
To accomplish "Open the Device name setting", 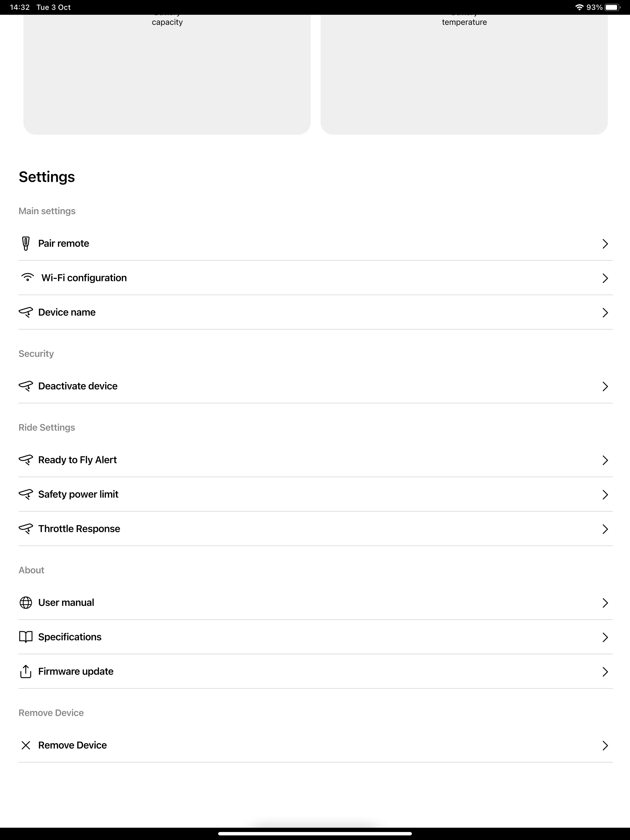I will tap(315, 312).
